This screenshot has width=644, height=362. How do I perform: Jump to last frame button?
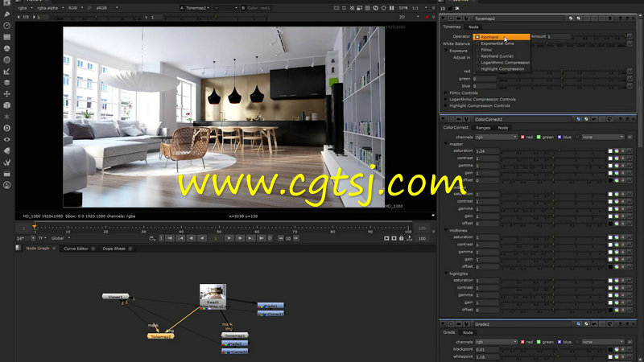pos(261,238)
